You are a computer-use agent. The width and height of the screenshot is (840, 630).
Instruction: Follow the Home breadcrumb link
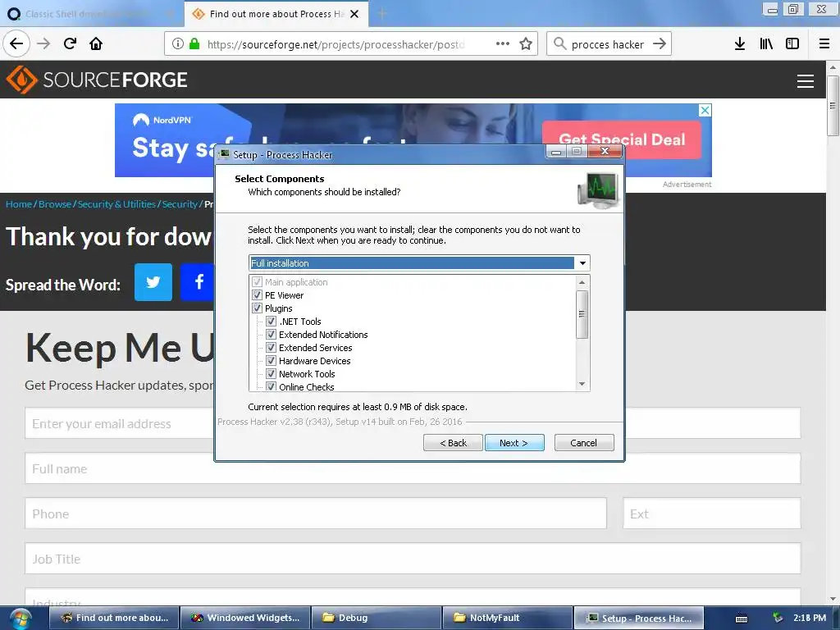tap(19, 204)
